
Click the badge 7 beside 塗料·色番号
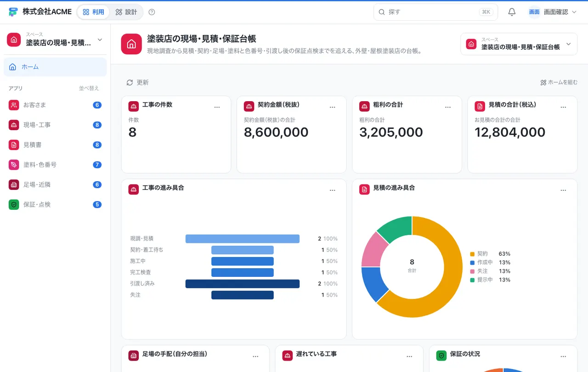[97, 165]
